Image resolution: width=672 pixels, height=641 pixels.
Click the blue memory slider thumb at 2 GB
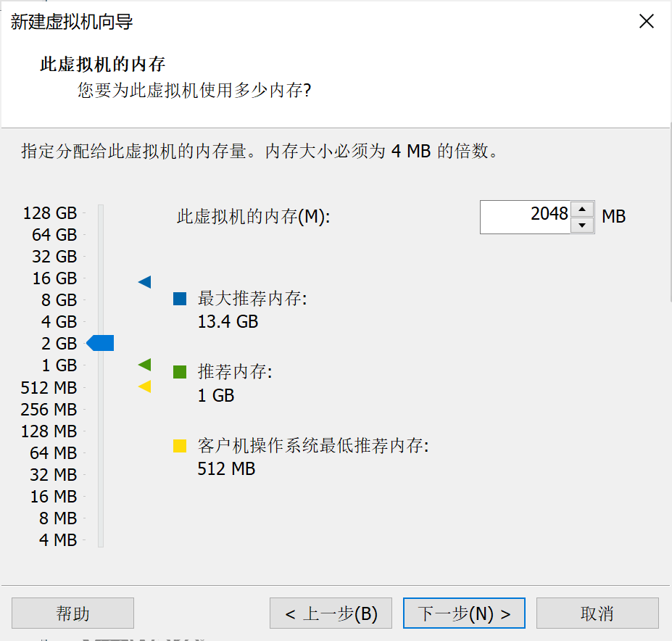[100, 343]
